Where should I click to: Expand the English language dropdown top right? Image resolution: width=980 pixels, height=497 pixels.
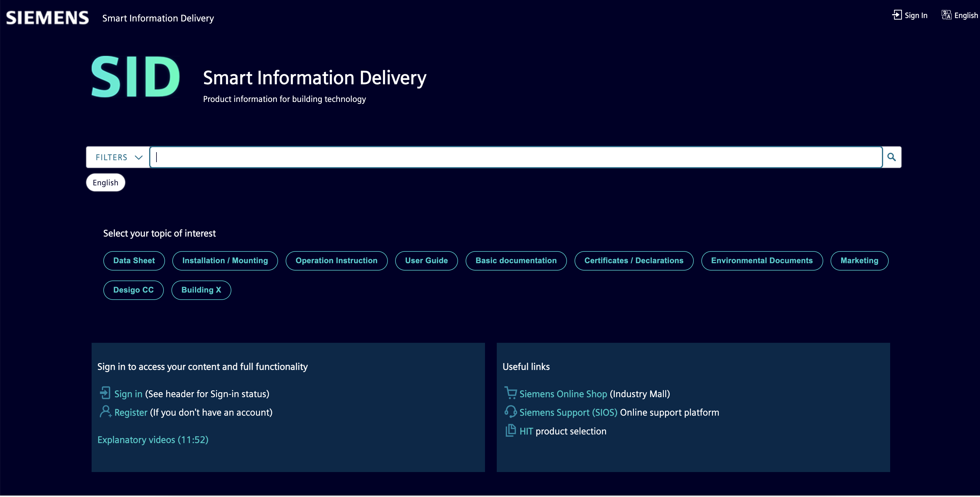[x=960, y=15]
